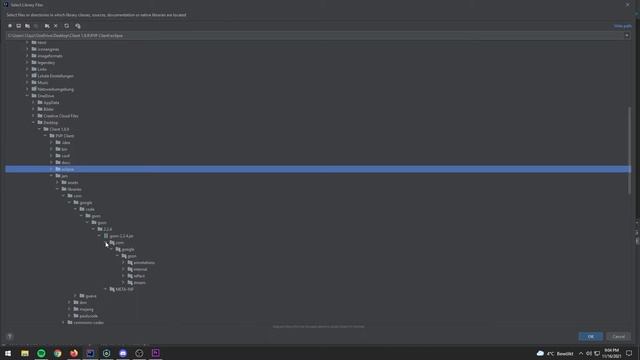The height and width of the screenshot is (360, 640).
Task: Select the docs folder
Action: tap(65, 162)
